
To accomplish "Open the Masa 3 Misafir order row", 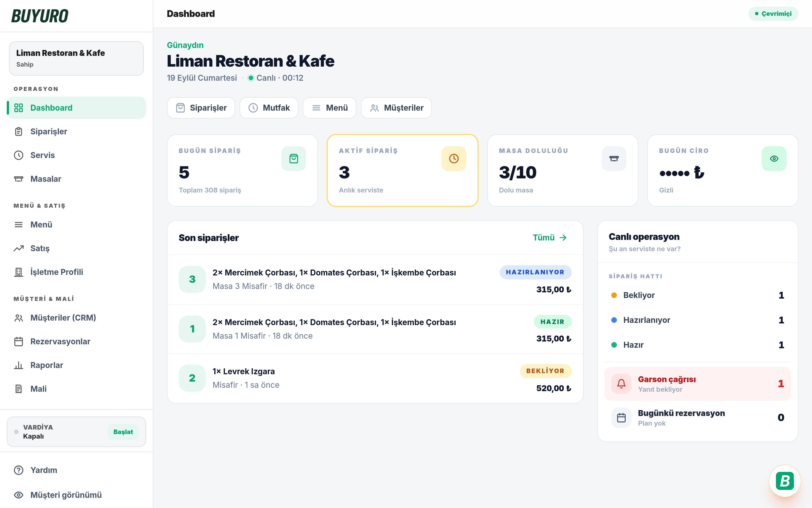I will [375, 279].
